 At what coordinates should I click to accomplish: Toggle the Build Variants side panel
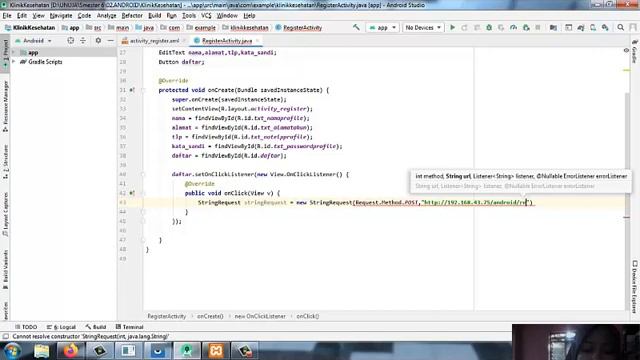[5, 269]
